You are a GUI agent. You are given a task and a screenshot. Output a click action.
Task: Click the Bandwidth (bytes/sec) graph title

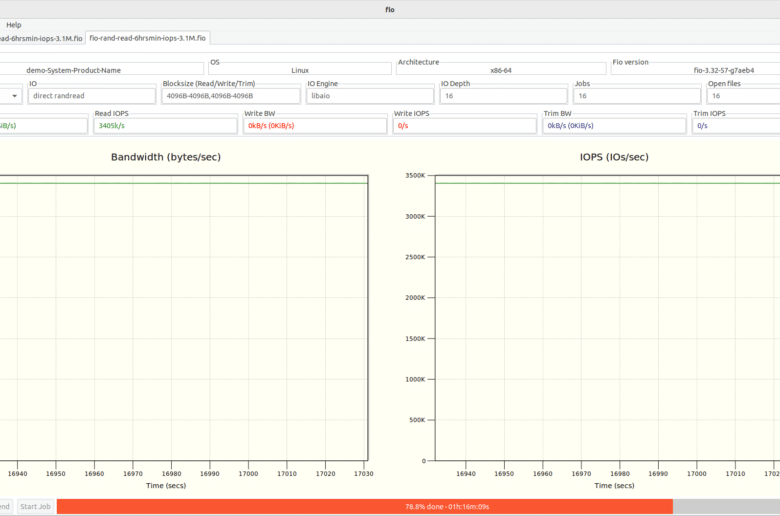(x=166, y=157)
